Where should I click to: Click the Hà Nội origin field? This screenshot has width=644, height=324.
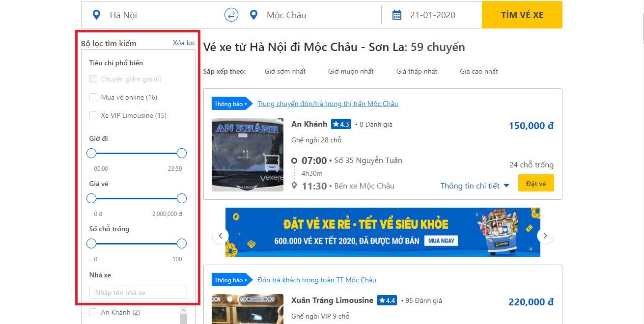(152, 15)
